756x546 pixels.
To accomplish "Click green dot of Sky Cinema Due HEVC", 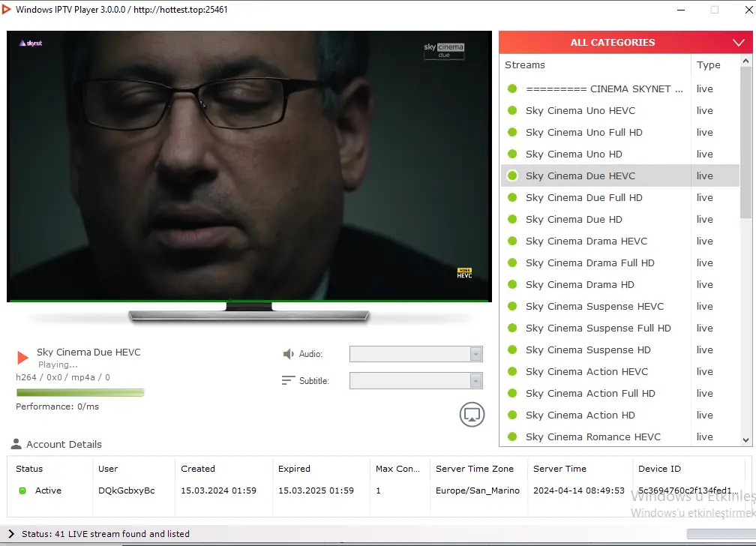I will coord(512,175).
